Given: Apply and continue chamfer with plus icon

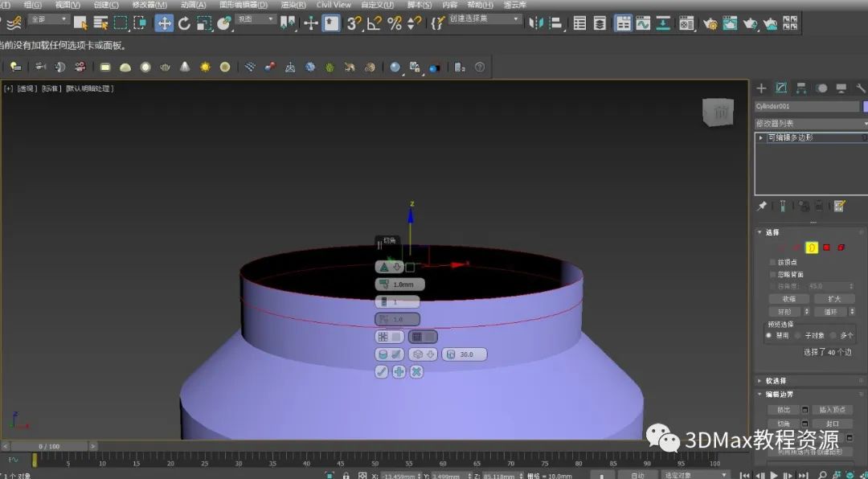Looking at the screenshot, I should [x=399, y=371].
